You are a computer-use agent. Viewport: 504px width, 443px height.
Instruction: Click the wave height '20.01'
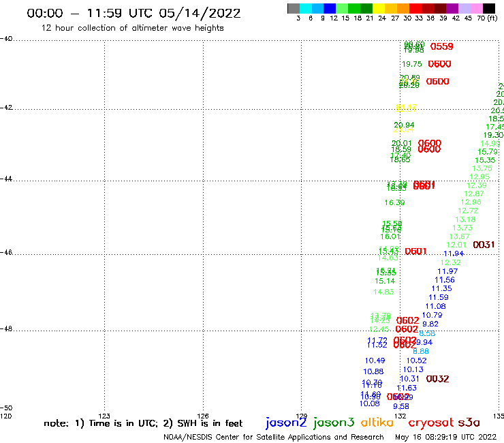pyautogui.click(x=401, y=143)
